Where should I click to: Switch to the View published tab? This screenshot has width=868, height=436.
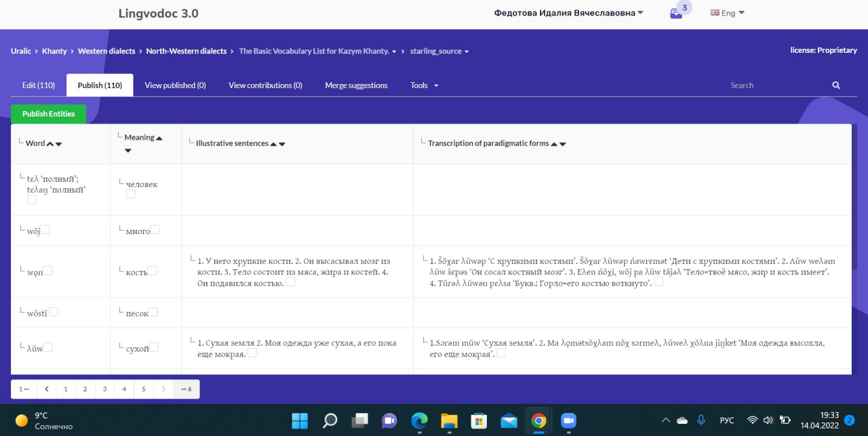(x=175, y=85)
